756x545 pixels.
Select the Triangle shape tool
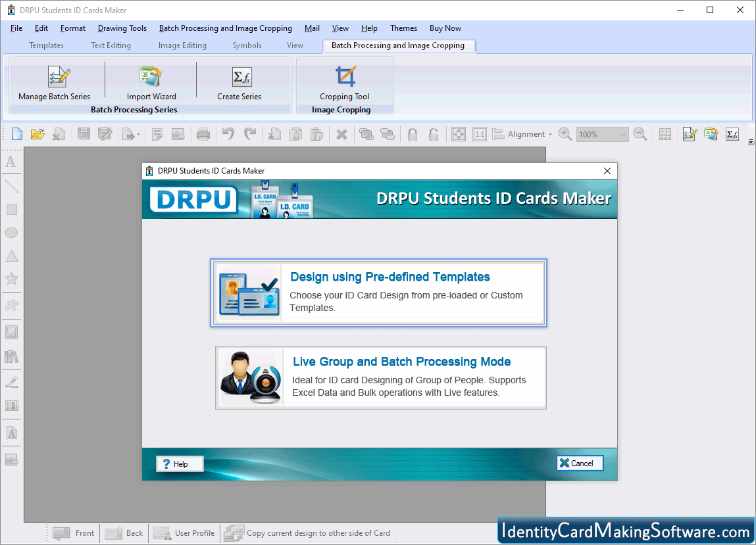pos(11,256)
